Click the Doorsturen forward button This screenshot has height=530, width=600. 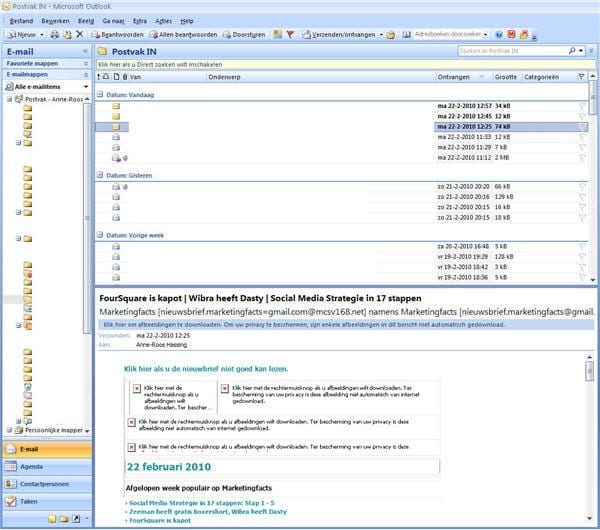(x=244, y=34)
